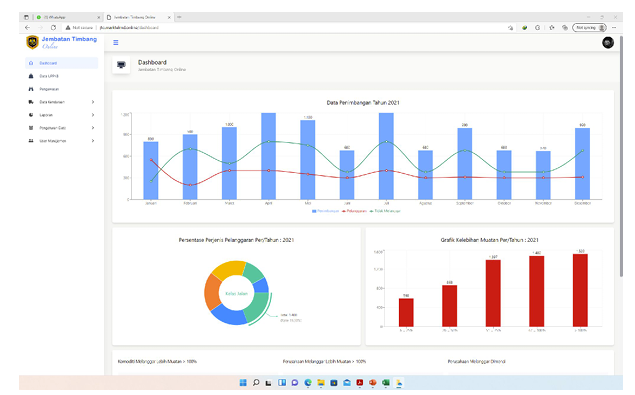Click the Data Penimbangan Tahun 2021 chart title
Image resolution: width=635 pixels, height=395 pixels.
point(363,103)
